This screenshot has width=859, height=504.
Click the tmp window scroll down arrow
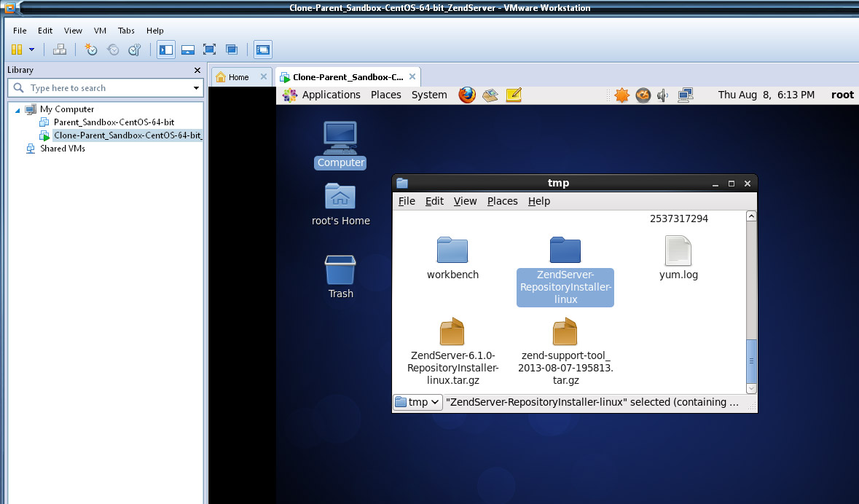coord(752,388)
